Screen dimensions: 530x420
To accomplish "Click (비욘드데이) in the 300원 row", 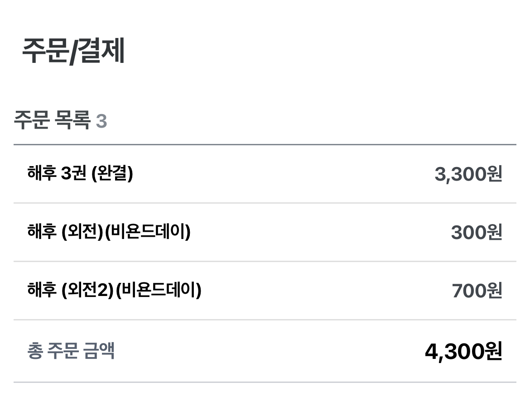I will coord(147,232).
